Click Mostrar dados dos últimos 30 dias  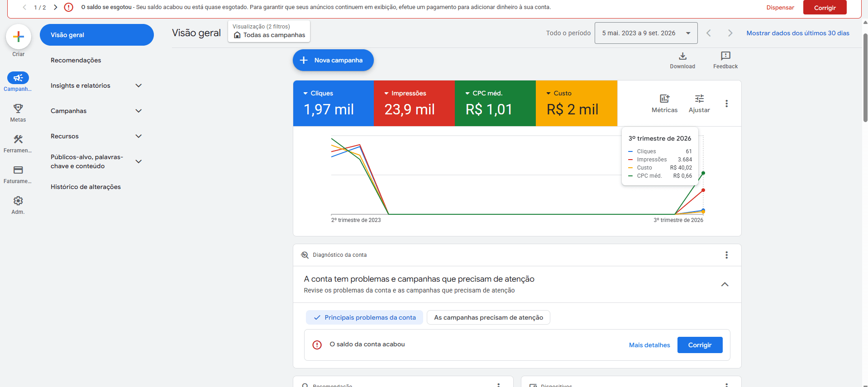tap(798, 33)
